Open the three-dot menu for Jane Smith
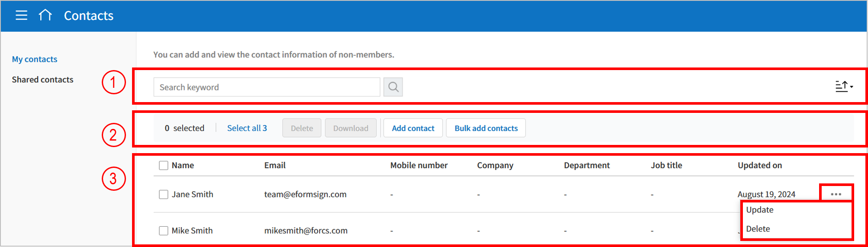This screenshot has width=868, height=247. point(836,194)
